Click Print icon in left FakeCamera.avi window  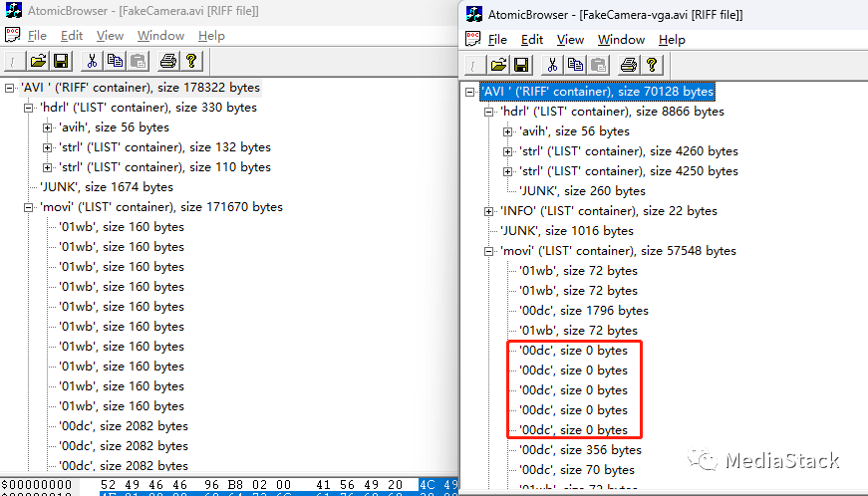click(x=168, y=61)
